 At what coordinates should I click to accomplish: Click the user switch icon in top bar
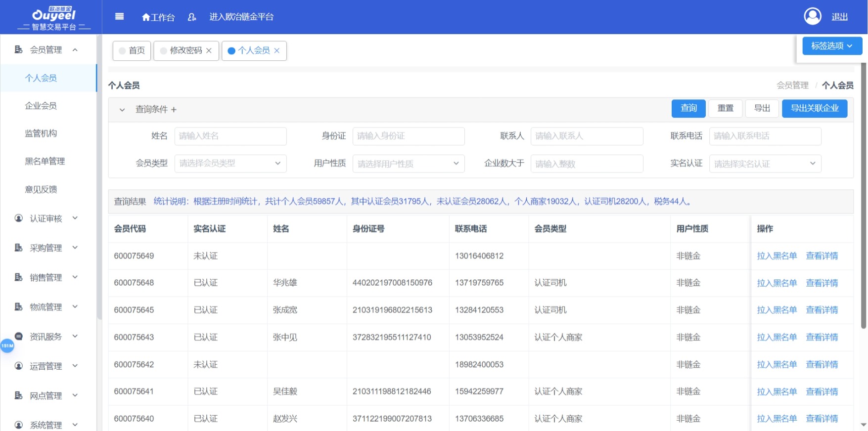[x=192, y=17]
